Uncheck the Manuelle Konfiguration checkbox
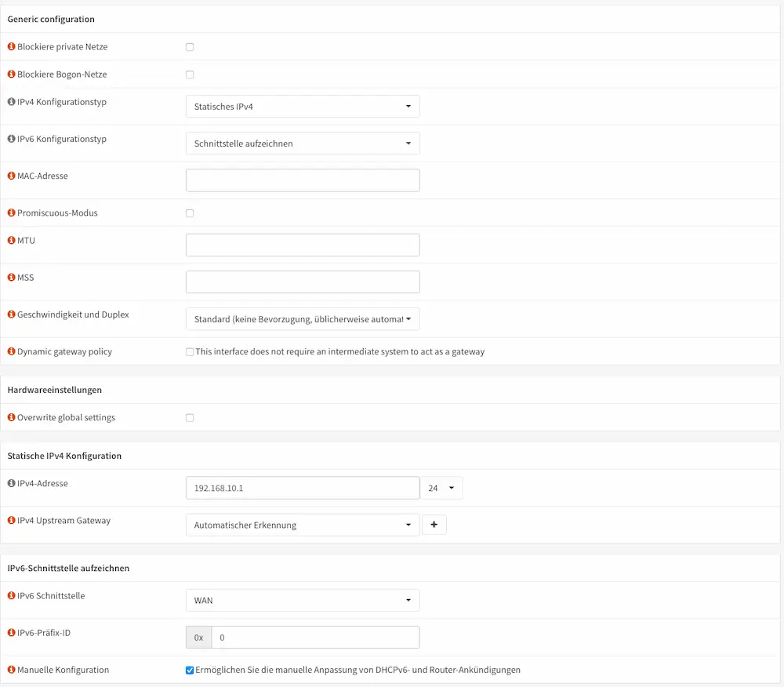 tap(190, 671)
